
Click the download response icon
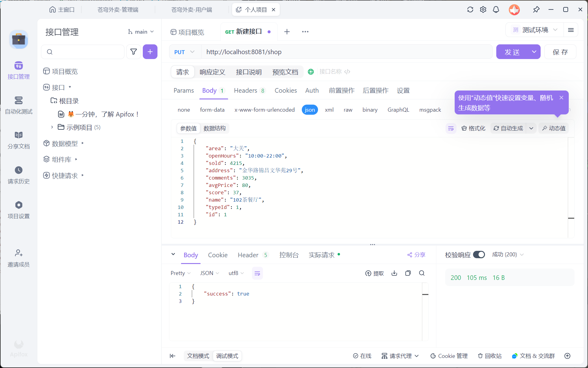click(394, 273)
